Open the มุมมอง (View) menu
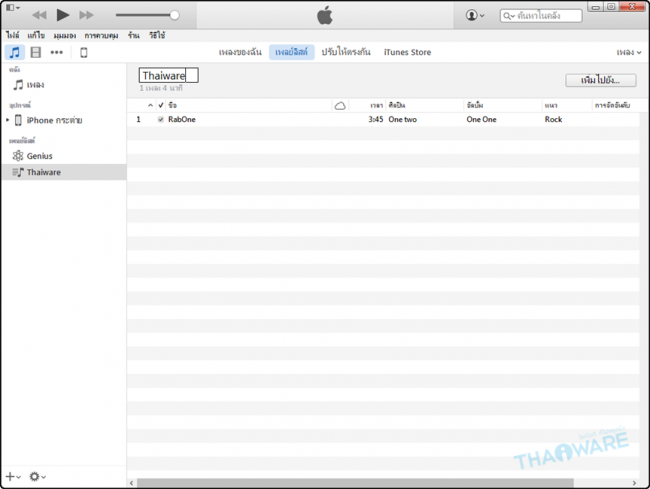This screenshot has width=650, height=489. 65,36
